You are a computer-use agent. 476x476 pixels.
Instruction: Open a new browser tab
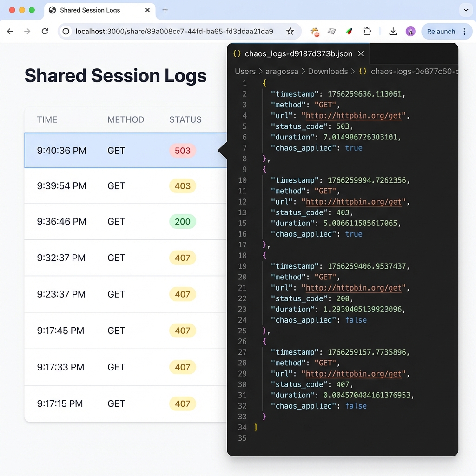pyautogui.click(x=165, y=10)
